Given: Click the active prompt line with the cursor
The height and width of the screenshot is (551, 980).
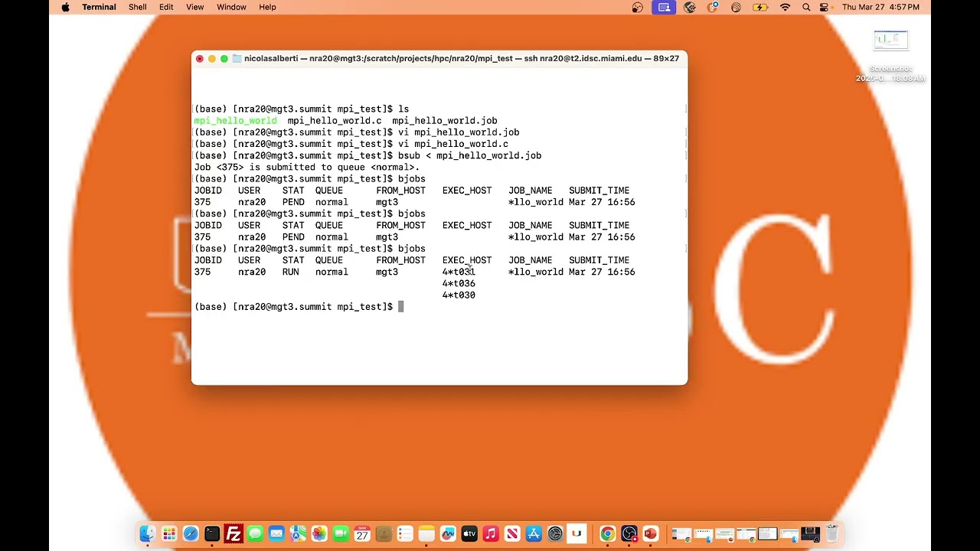Looking at the screenshot, I should pos(299,307).
